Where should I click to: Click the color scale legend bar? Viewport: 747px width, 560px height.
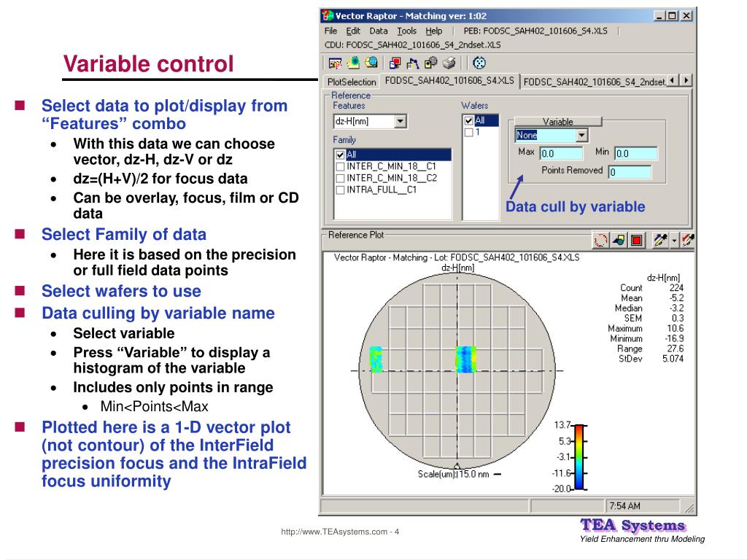[x=579, y=457]
